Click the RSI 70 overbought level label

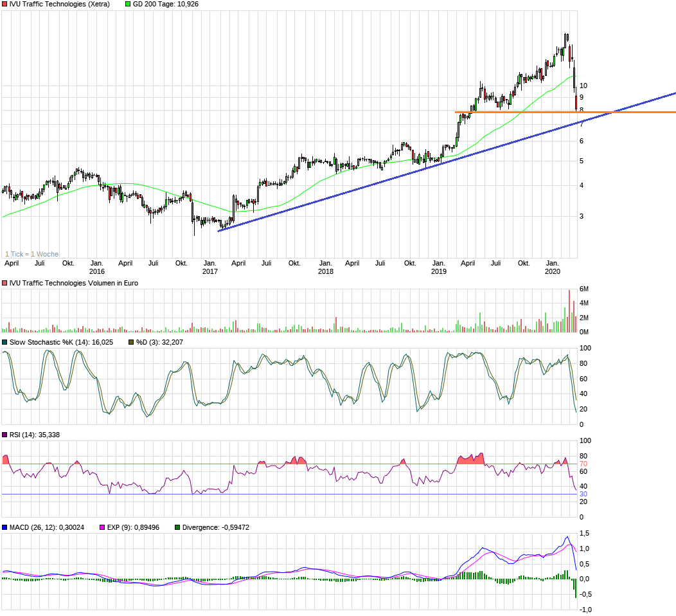coord(583,464)
